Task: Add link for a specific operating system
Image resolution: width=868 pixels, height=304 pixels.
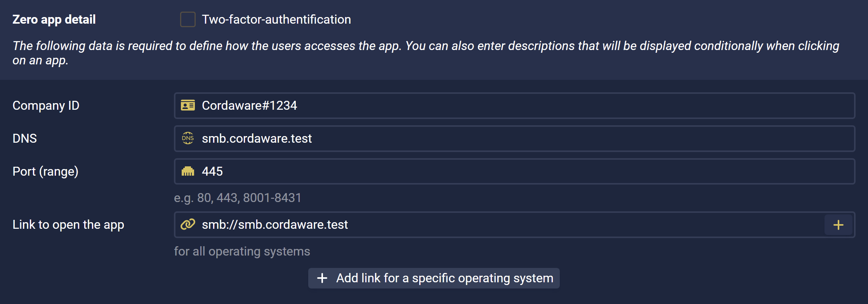Action: pos(434,278)
